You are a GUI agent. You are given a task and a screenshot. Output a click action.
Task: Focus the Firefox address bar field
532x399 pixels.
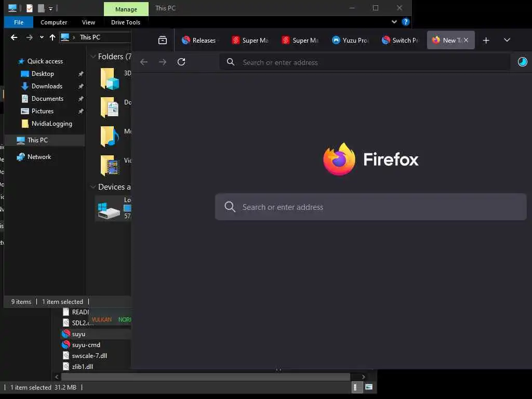pyautogui.click(x=365, y=62)
